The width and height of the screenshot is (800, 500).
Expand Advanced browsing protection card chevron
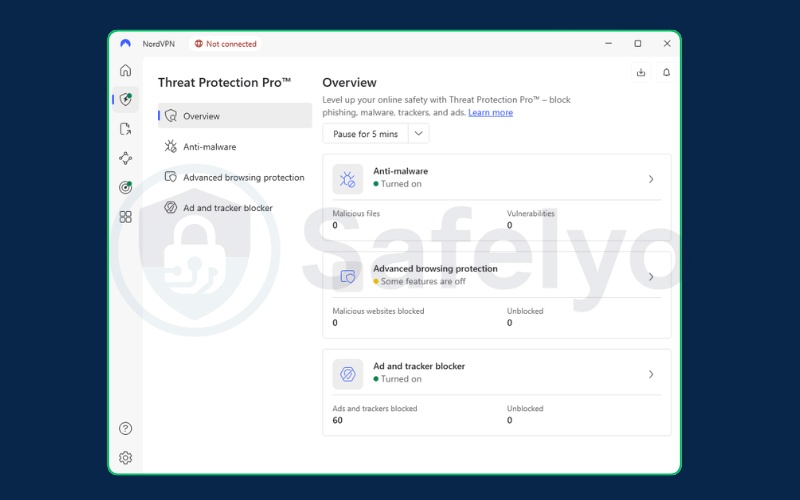pos(651,277)
